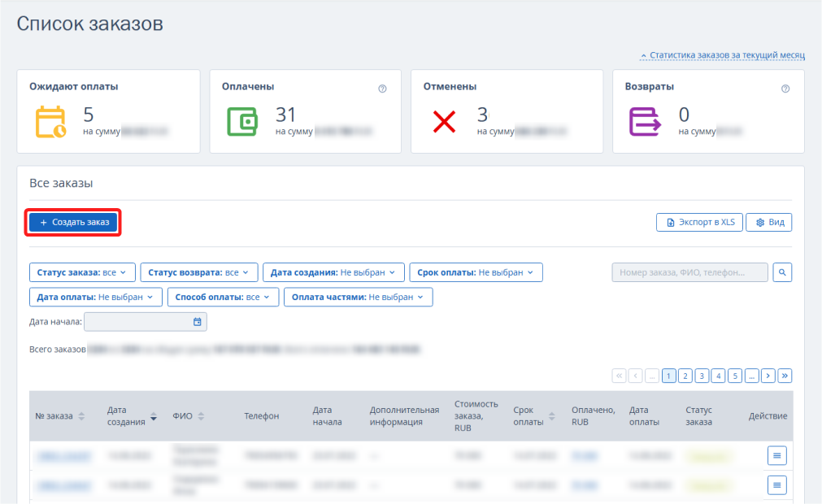Collapse Статистика заказов за текущий месяц
The height and width of the screenshot is (504, 822).
pos(722,55)
